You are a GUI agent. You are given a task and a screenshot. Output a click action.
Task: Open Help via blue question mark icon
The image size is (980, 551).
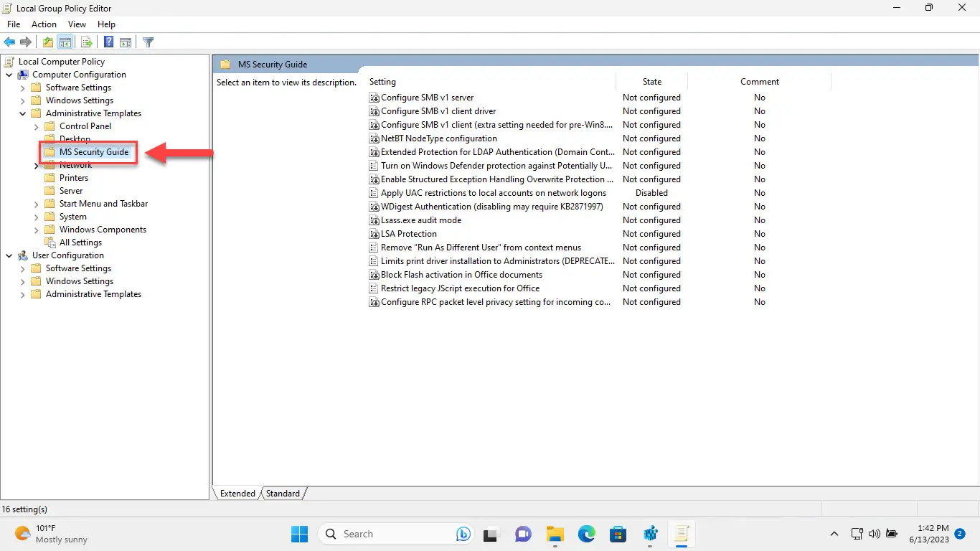pyautogui.click(x=108, y=42)
